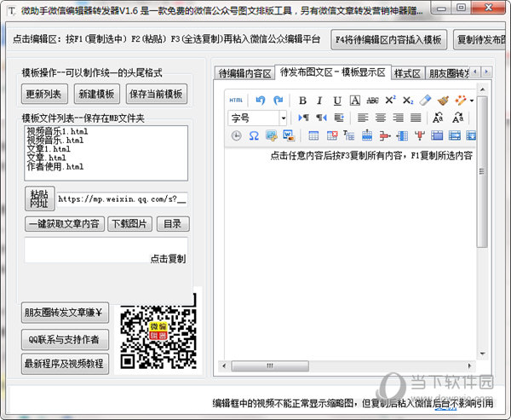Image resolution: width=511 pixels, height=420 pixels.
Task: Open the 待发布图文区－模板显示区 tab
Action: point(333,72)
